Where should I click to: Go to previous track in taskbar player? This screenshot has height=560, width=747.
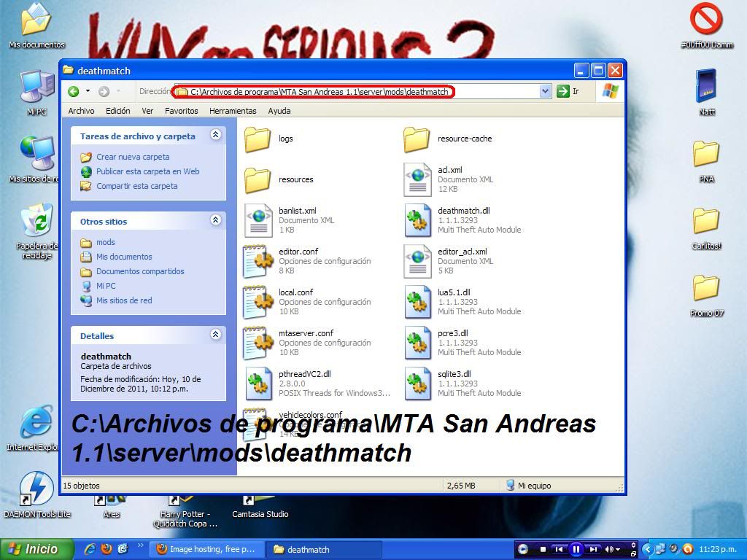coord(559,550)
